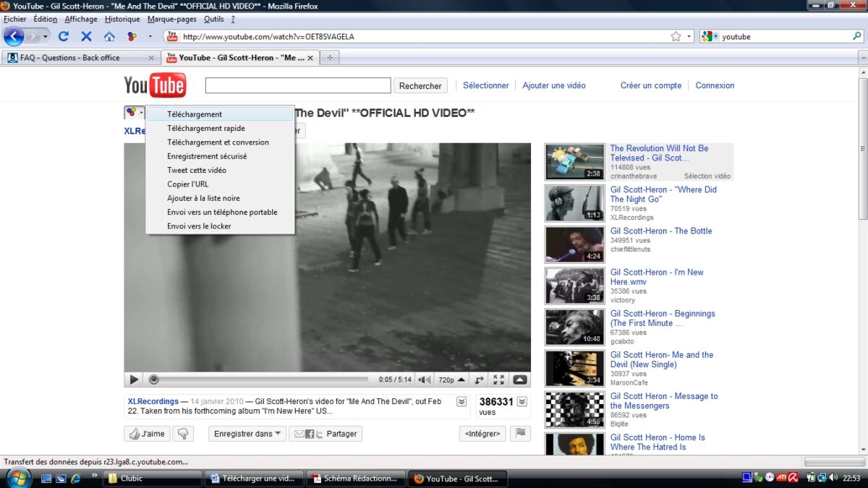Switch to the 'FAQ - Questions - Back office' tab
This screenshot has width=868, height=488.
point(80,58)
